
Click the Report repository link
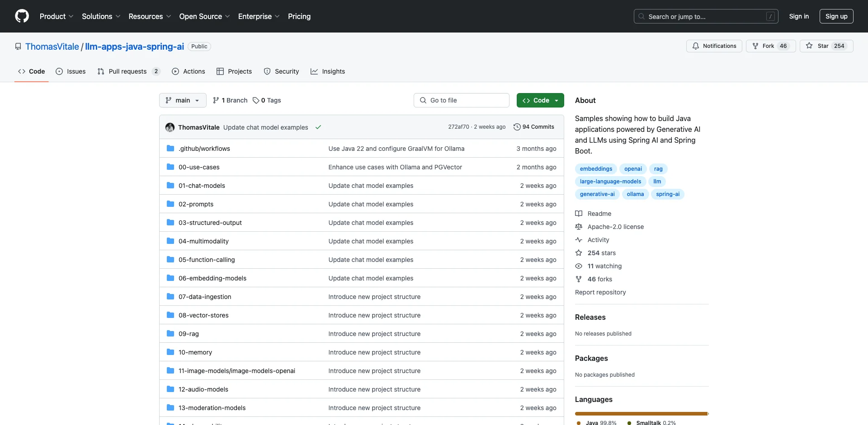(600, 292)
